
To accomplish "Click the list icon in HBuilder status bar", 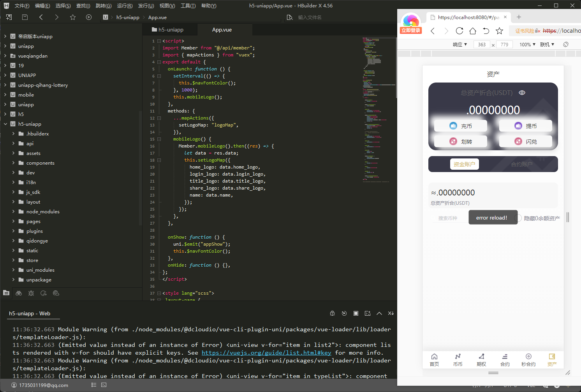I will [94, 385].
